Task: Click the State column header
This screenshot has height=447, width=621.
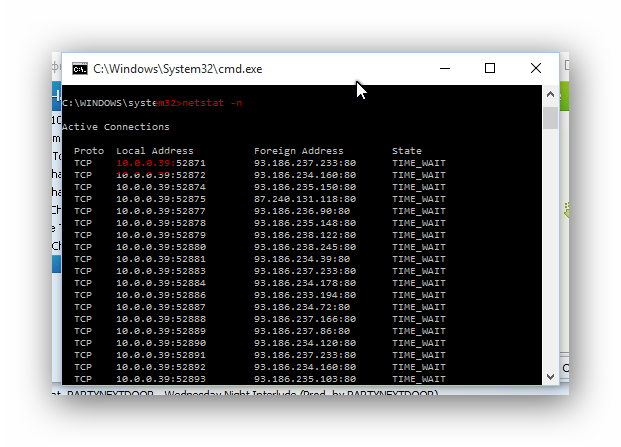Action: click(407, 151)
